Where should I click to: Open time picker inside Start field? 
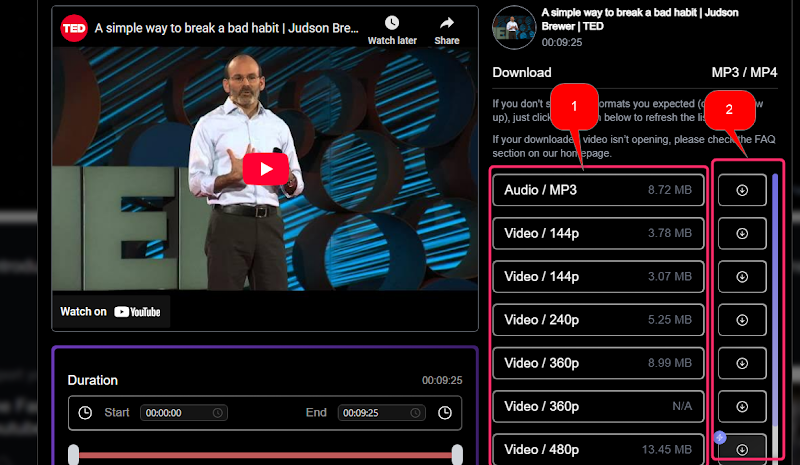pyautogui.click(x=218, y=412)
